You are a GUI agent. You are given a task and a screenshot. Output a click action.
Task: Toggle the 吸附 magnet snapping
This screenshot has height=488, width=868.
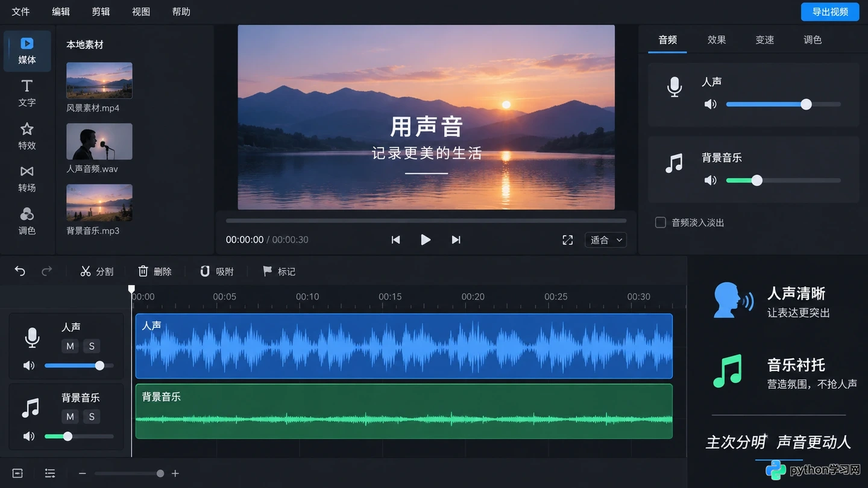coord(216,271)
